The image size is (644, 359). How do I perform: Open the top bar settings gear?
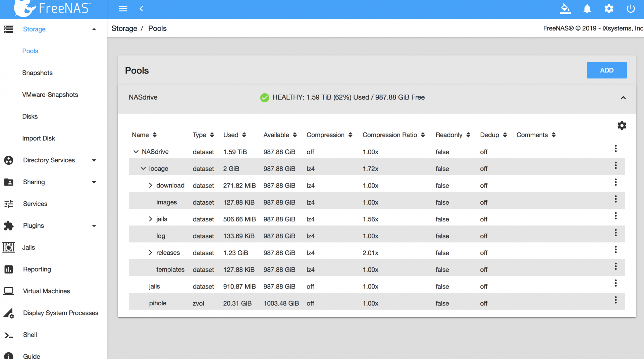tap(609, 9)
